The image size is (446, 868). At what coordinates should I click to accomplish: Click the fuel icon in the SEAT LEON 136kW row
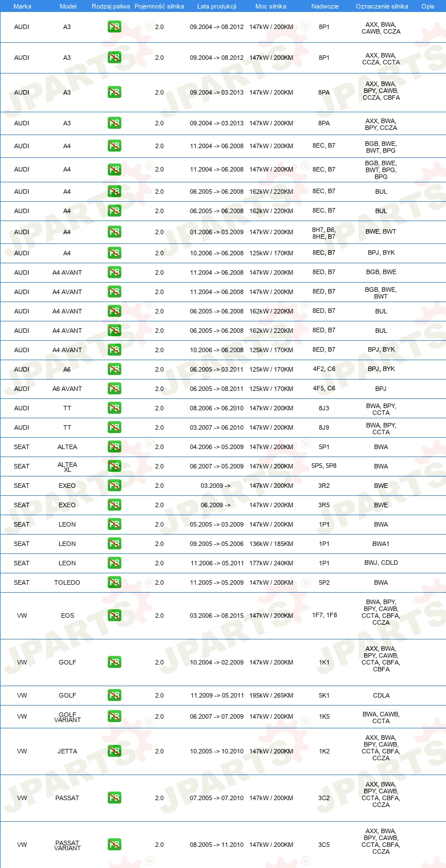tap(114, 544)
